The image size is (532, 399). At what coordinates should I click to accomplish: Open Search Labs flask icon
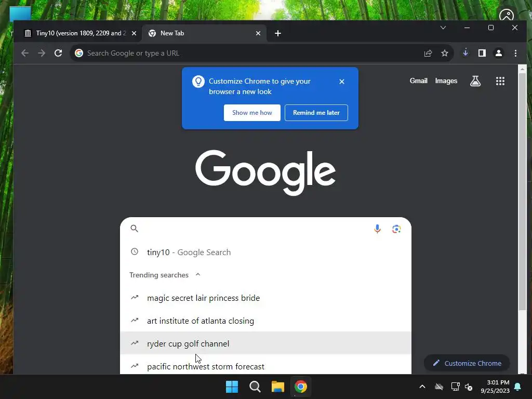[x=475, y=81]
